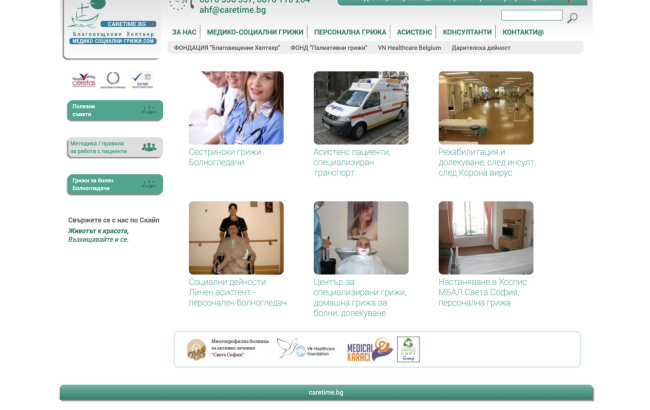Screen dimensions: 650x410
Task: Open the rehabilitation hall photo thumbnail
Action: (x=486, y=108)
